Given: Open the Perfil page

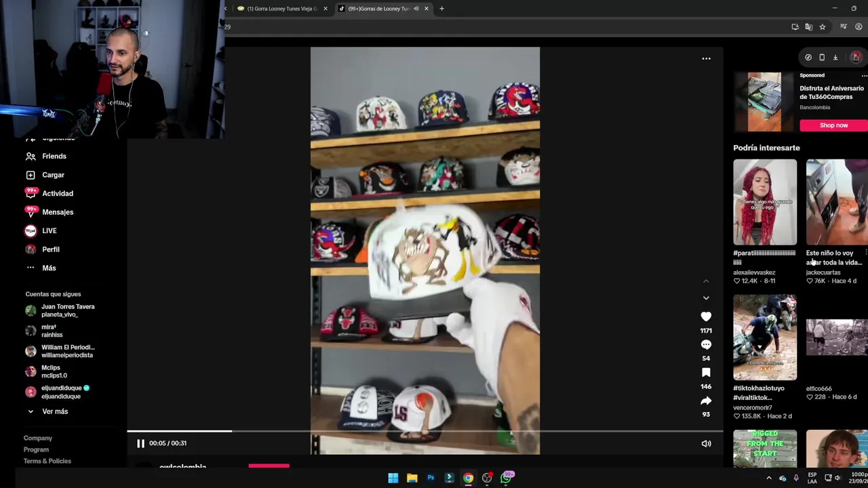Looking at the screenshot, I should coord(42,249).
